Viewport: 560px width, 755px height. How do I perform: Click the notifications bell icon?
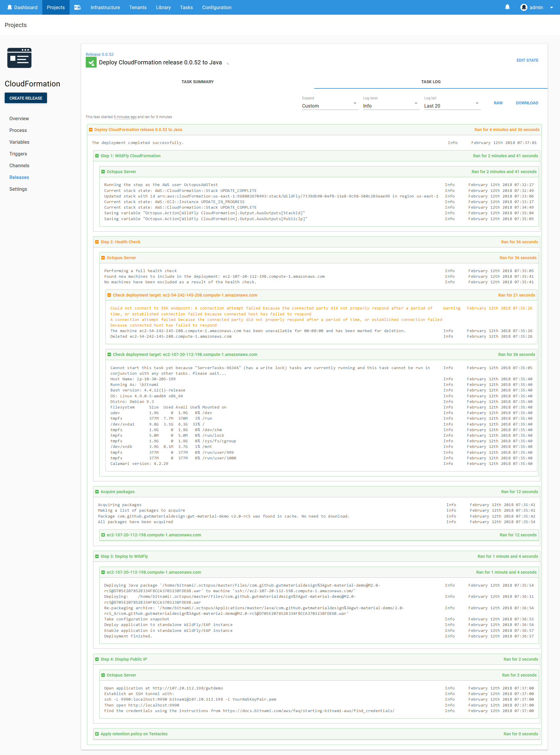tap(507, 7)
